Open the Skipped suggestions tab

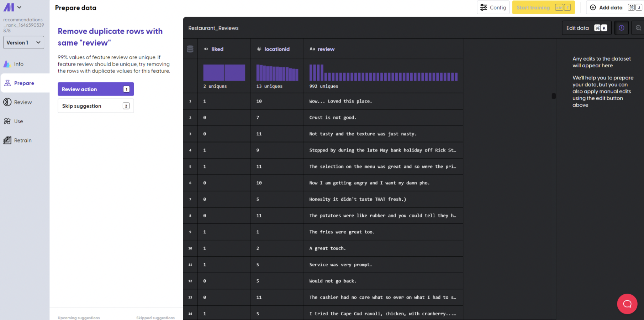155,318
